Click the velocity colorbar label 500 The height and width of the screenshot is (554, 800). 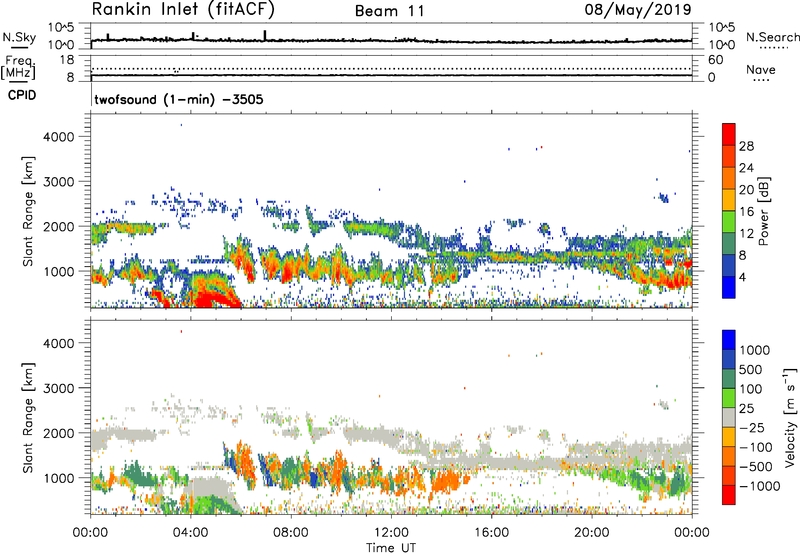click(x=751, y=370)
